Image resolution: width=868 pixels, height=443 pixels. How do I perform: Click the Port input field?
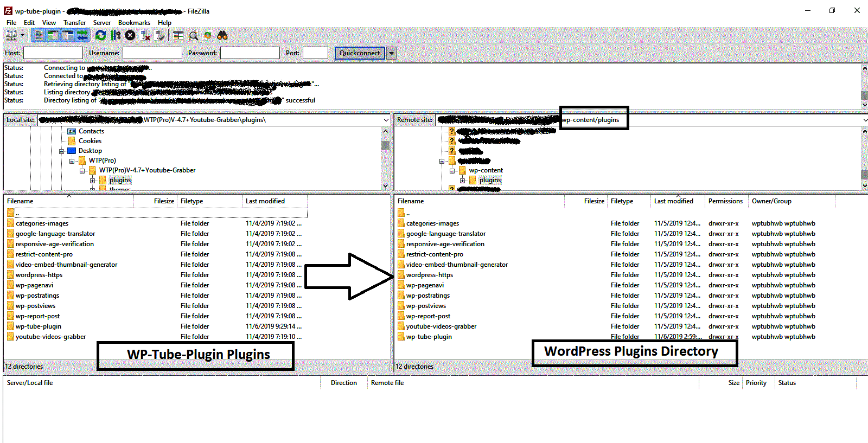tap(316, 53)
